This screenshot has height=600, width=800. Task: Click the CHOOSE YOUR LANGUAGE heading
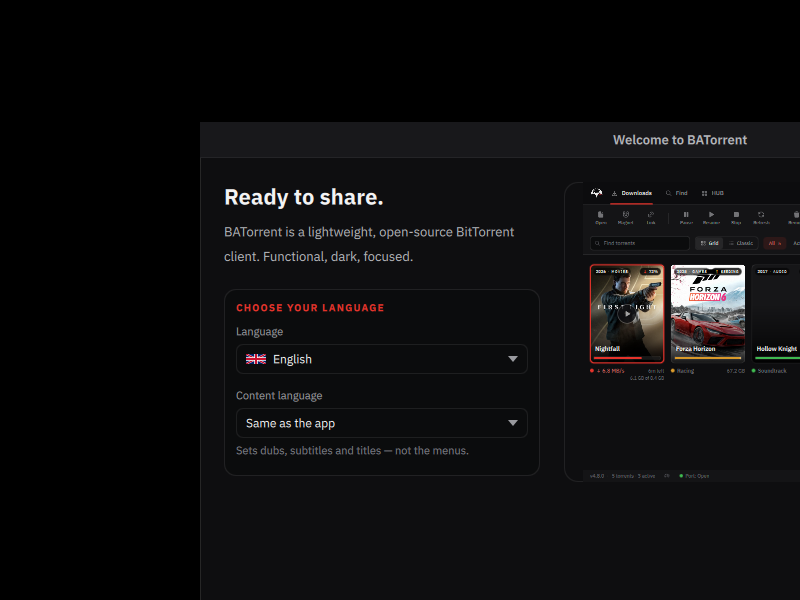coord(310,308)
